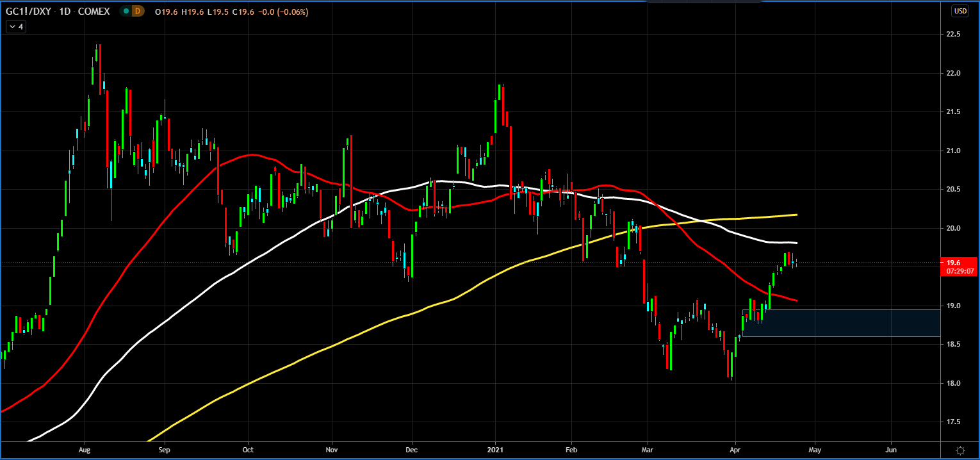Click the red 19.6 current price label
Viewport: 980px width, 460px height.
(x=959, y=266)
